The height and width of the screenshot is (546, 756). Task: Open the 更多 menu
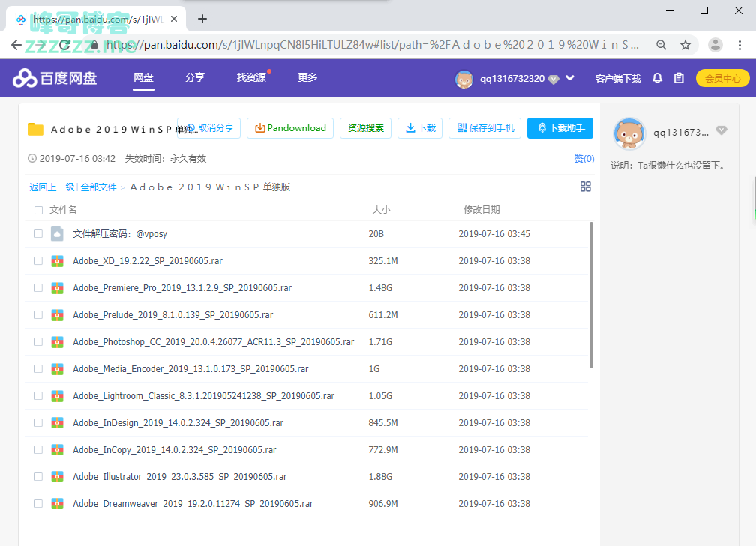pyautogui.click(x=307, y=78)
